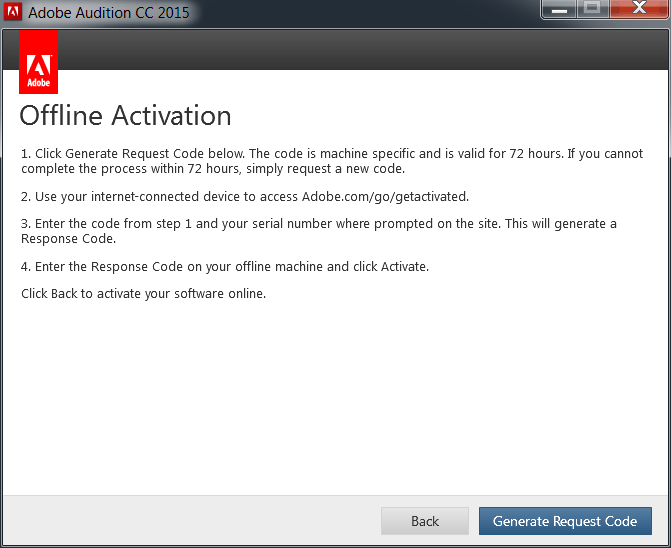
Task: Click the Adobe.com/go/getactivated address text
Action: tap(384, 196)
